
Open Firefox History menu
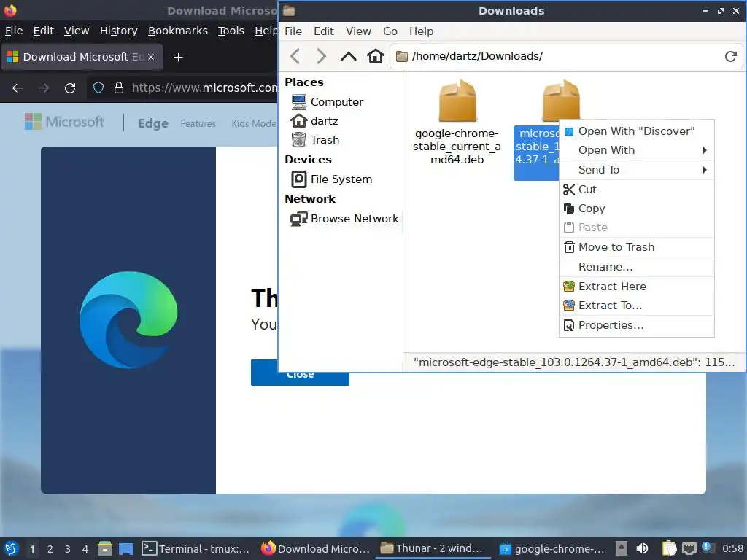[118, 31]
